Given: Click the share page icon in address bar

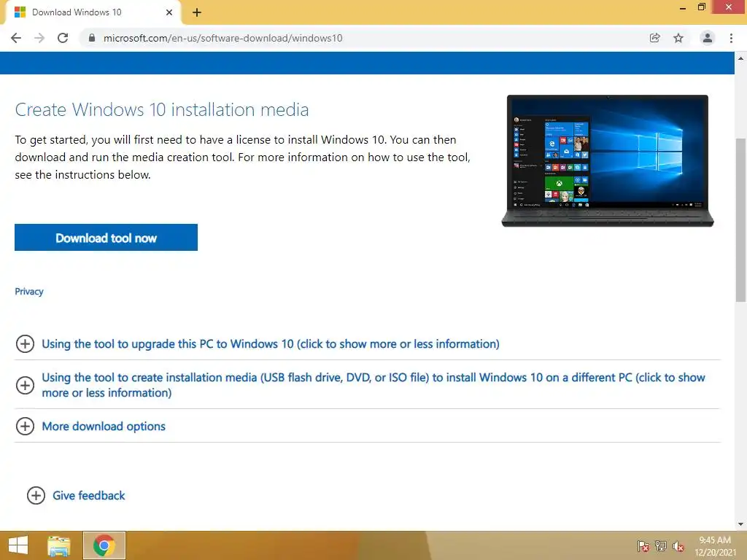Looking at the screenshot, I should click(654, 38).
